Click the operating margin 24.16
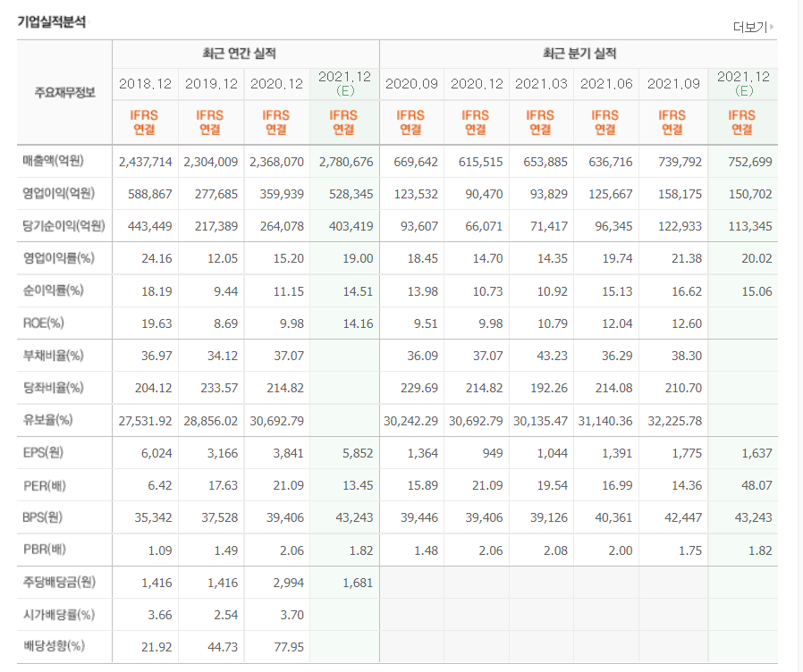This screenshot has width=803, height=672. tap(156, 258)
